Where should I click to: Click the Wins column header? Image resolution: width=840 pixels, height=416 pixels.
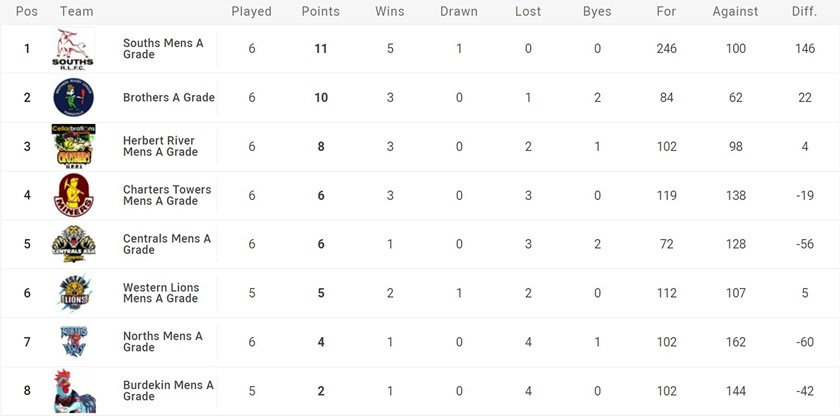[390, 12]
